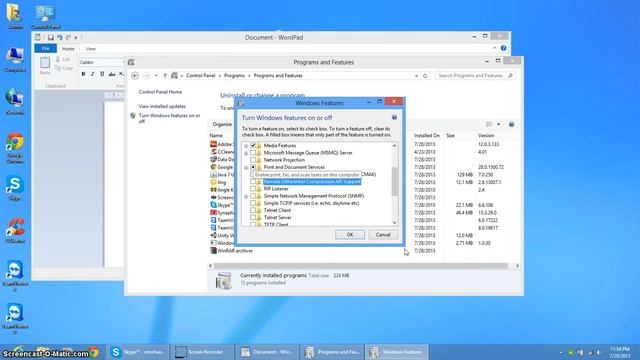
Task: Undo with the WordPad quick access icon
Action: click(x=60, y=38)
